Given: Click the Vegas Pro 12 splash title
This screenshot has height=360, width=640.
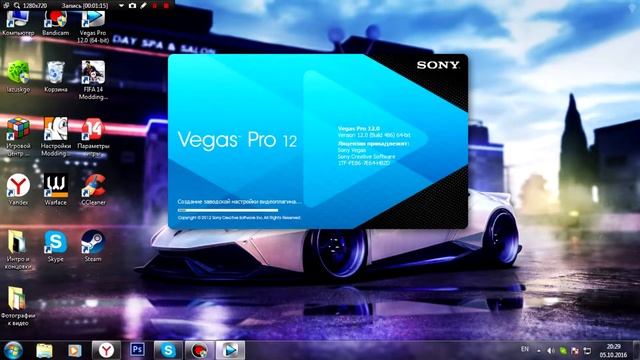Looking at the screenshot, I should point(237,140).
